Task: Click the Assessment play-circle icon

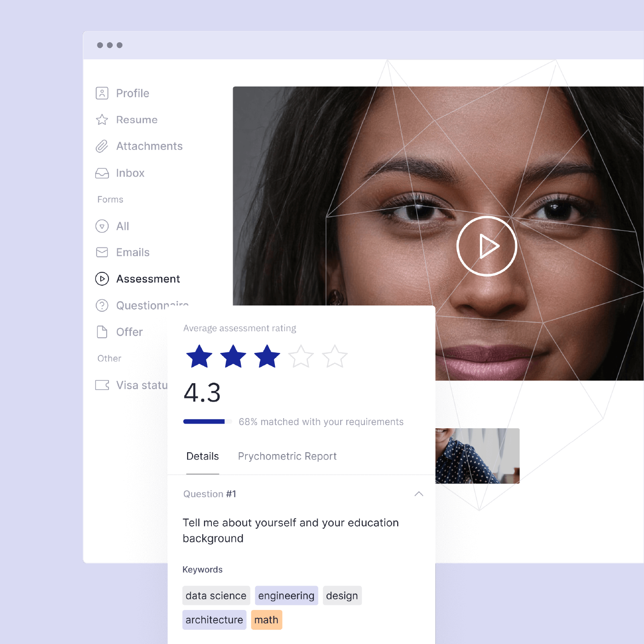Action: click(102, 279)
